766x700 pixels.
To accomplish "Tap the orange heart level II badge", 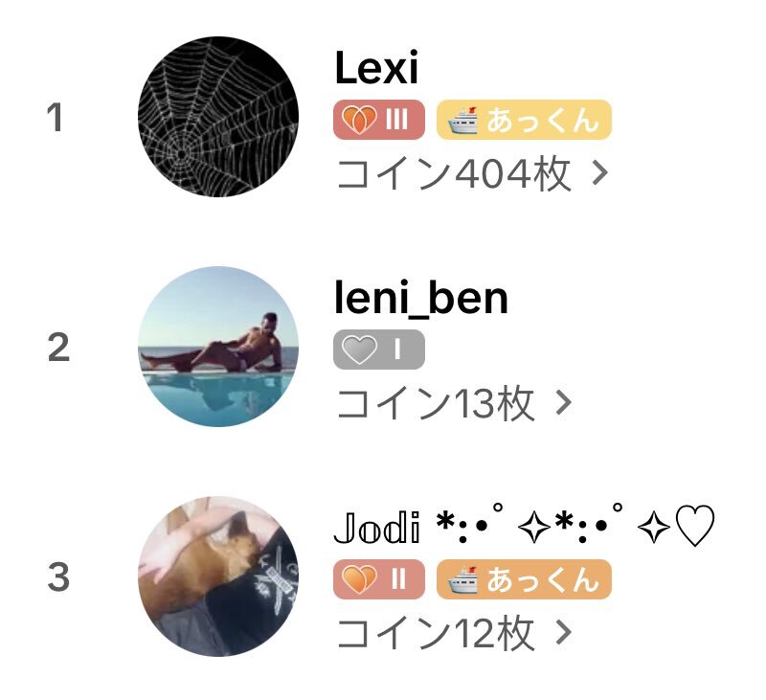I will (378, 579).
